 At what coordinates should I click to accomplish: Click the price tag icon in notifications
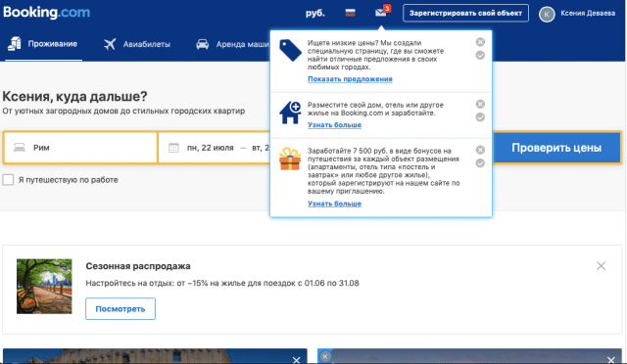(x=290, y=50)
